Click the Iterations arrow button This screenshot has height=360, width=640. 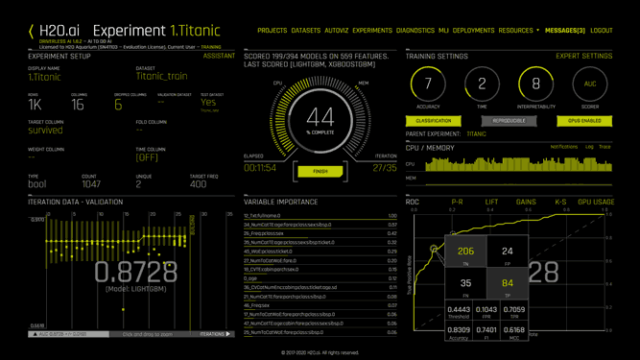215,334
